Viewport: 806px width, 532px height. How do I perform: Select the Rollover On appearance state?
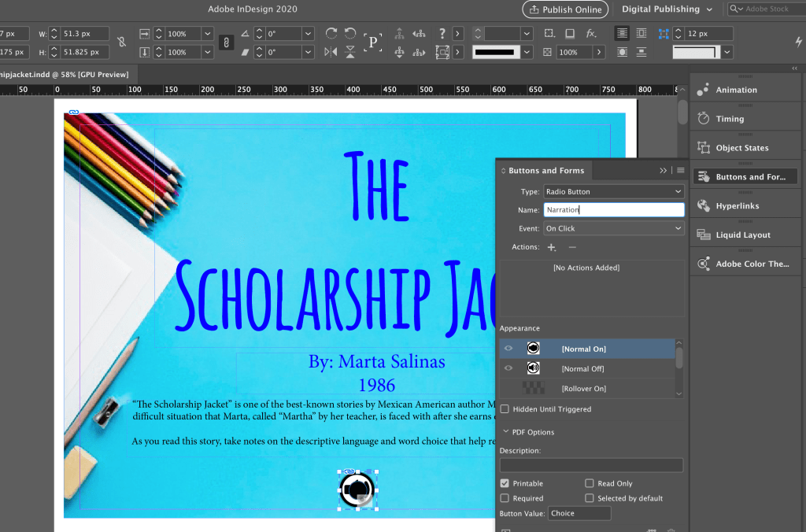point(583,389)
